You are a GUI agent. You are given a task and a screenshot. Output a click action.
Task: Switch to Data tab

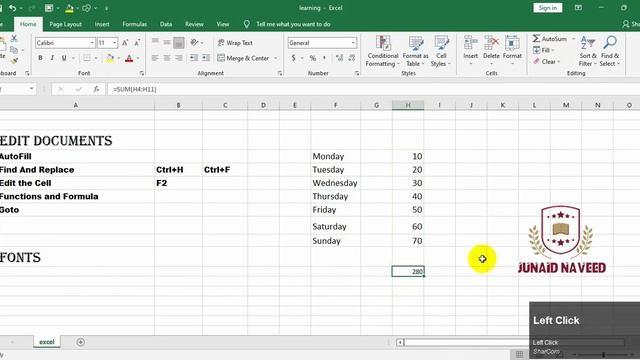point(166,24)
